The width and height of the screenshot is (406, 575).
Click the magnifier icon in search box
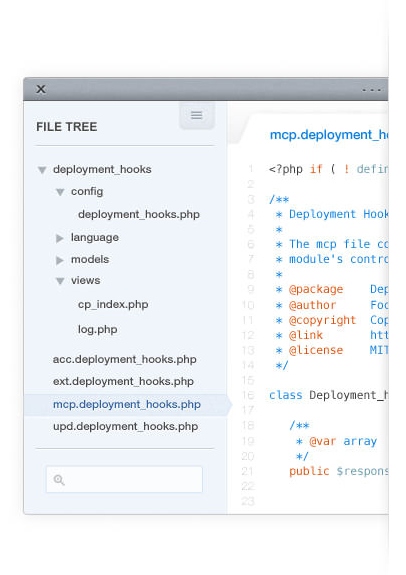[59, 480]
